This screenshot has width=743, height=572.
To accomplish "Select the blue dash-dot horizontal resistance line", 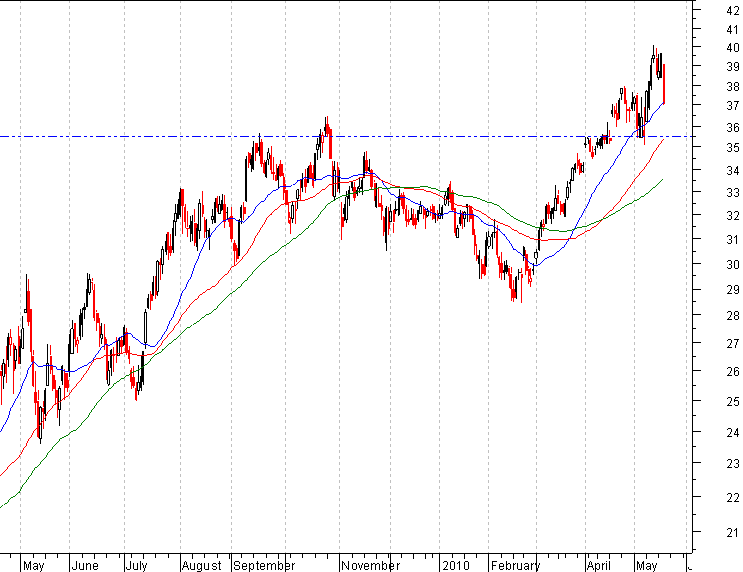I will [344, 136].
